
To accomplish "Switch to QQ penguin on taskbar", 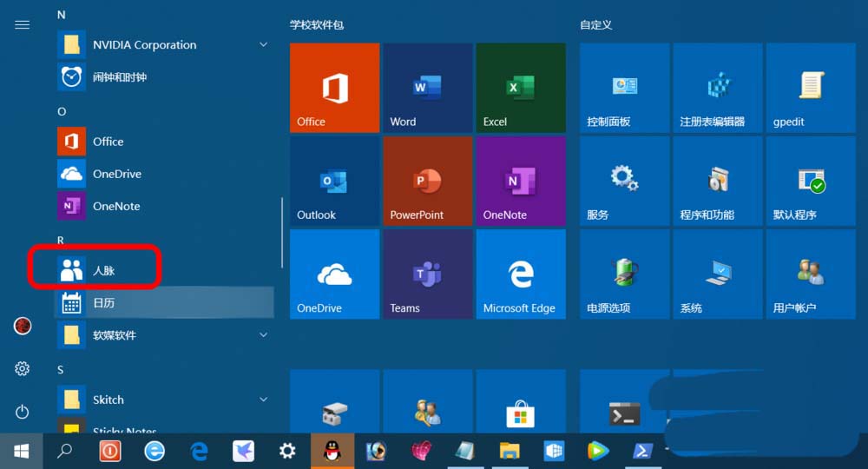I will pos(332,452).
